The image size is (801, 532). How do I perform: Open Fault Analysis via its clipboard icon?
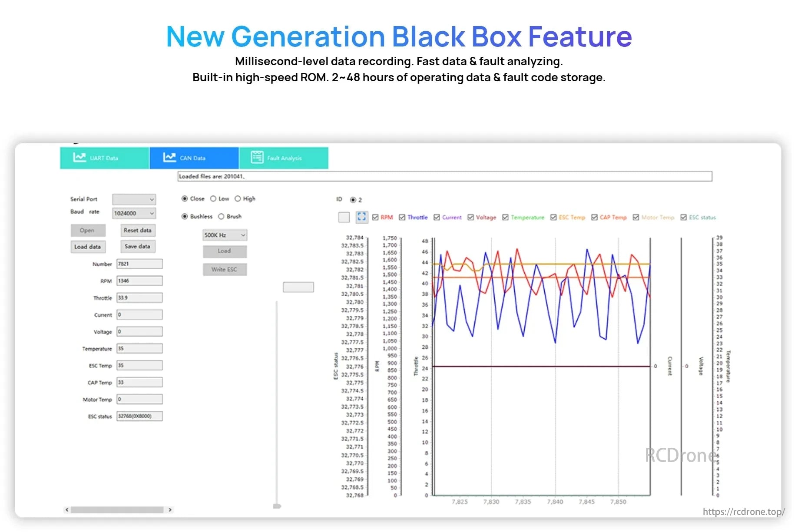[256, 158]
